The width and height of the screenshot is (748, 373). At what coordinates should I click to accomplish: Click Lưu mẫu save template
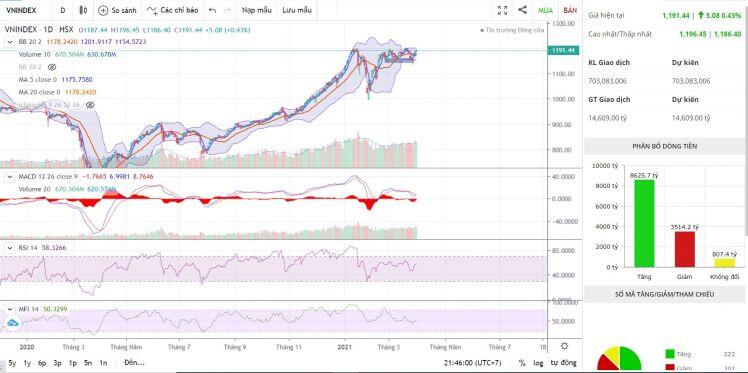[x=297, y=10]
